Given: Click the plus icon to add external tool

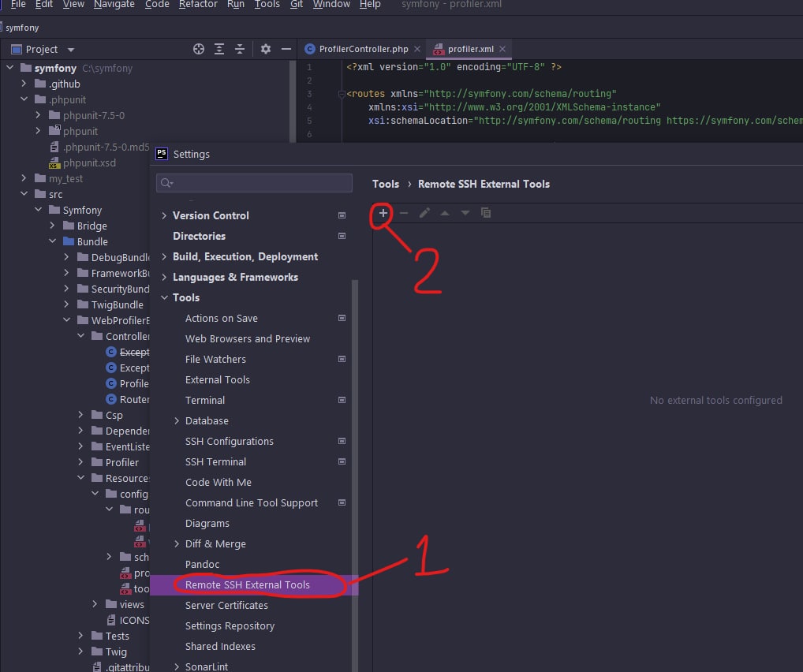Looking at the screenshot, I should [x=383, y=213].
